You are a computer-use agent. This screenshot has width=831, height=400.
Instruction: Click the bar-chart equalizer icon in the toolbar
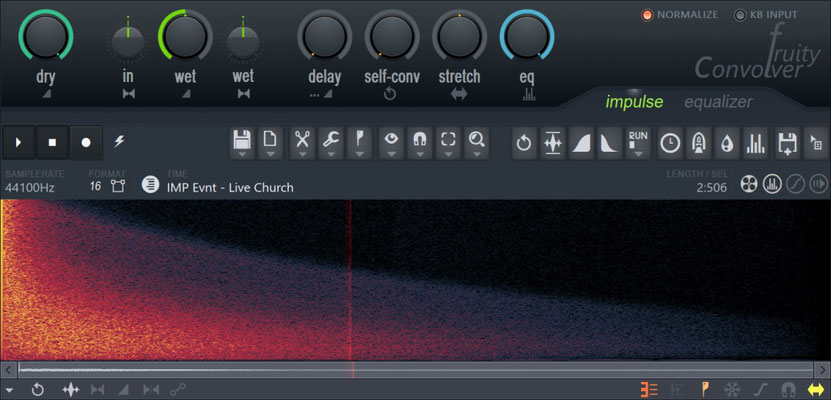(756, 143)
